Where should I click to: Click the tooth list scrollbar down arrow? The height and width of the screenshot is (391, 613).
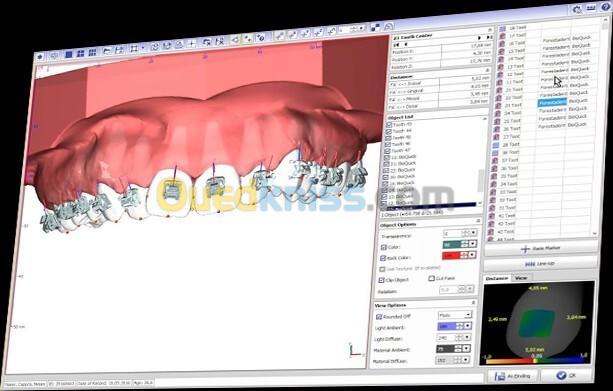pos(594,234)
